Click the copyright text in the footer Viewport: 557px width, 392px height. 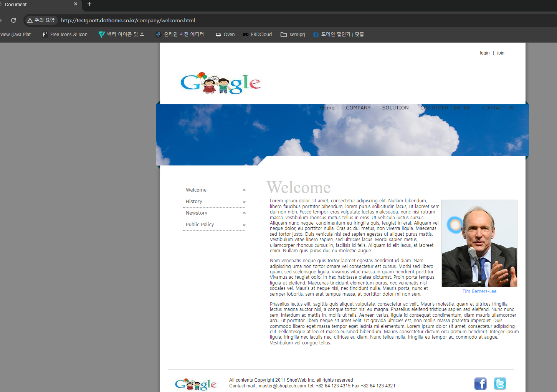[291, 380]
